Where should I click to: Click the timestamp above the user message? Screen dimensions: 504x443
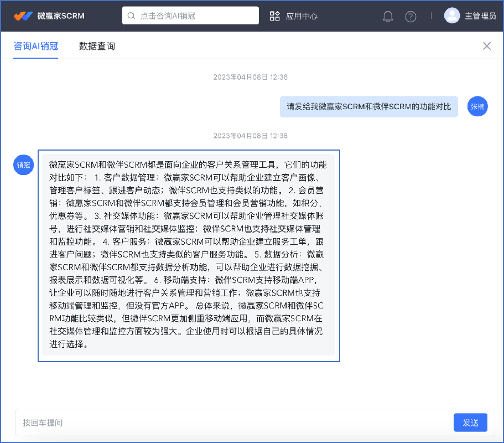click(251, 77)
